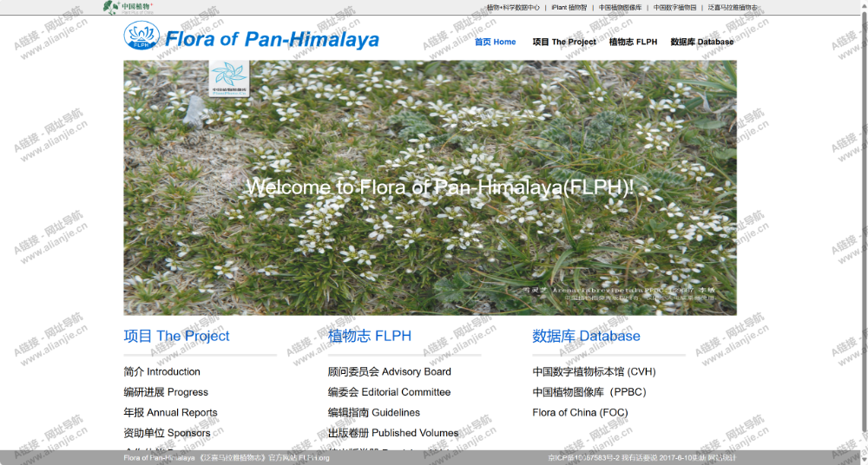The width and height of the screenshot is (868, 465).
Task: Open 顾问委员会 Advisory Board
Action: tap(389, 371)
